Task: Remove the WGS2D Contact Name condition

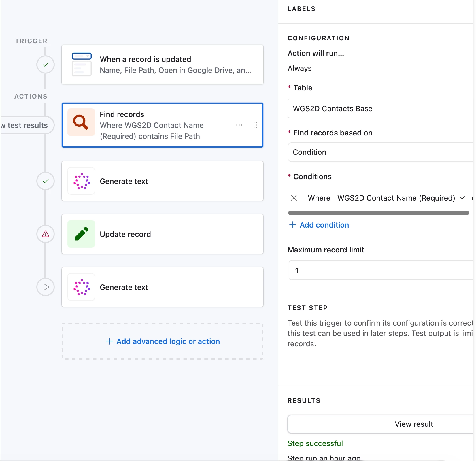Action: tap(294, 198)
